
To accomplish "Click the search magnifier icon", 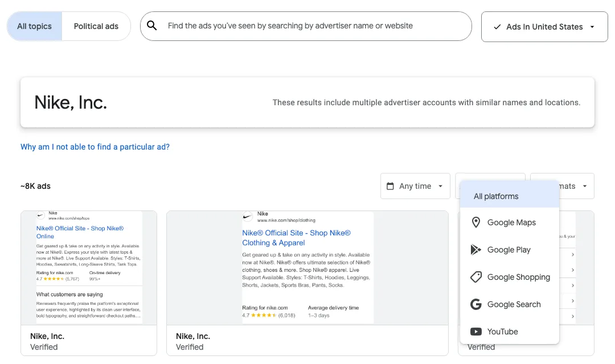I will pyautogui.click(x=152, y=26).
